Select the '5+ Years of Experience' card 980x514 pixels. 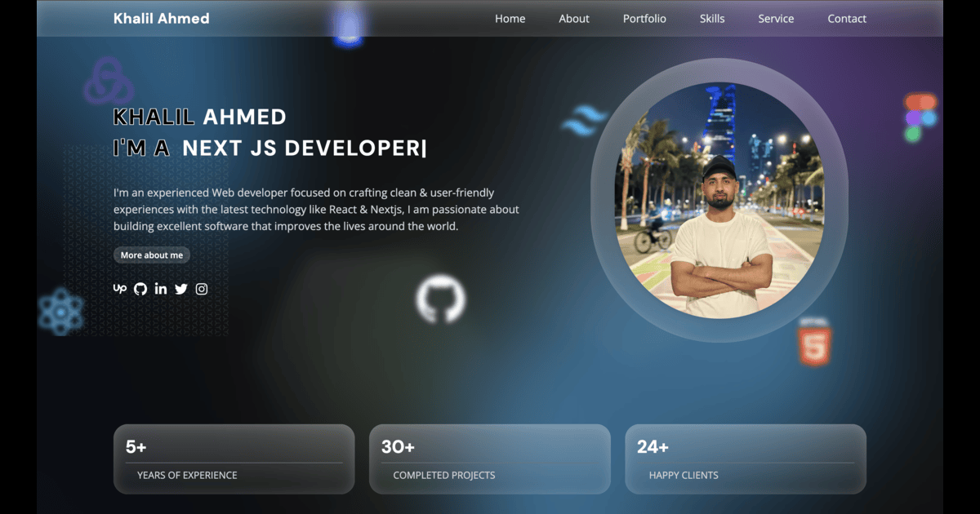[x=234, y=459]
